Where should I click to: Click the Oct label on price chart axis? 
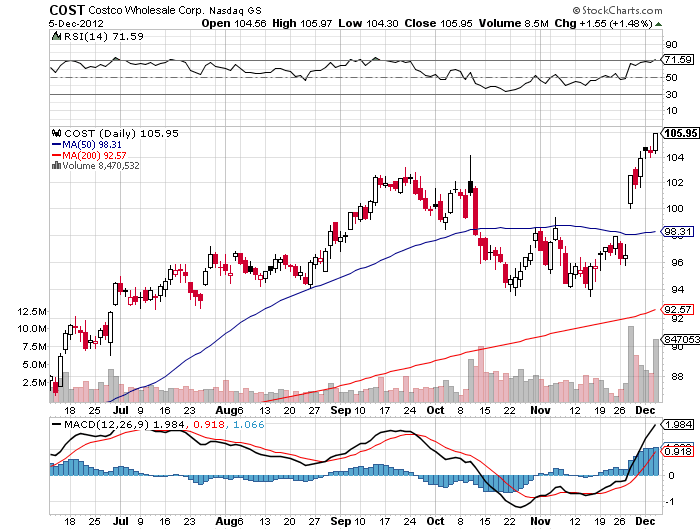[436, 410]
